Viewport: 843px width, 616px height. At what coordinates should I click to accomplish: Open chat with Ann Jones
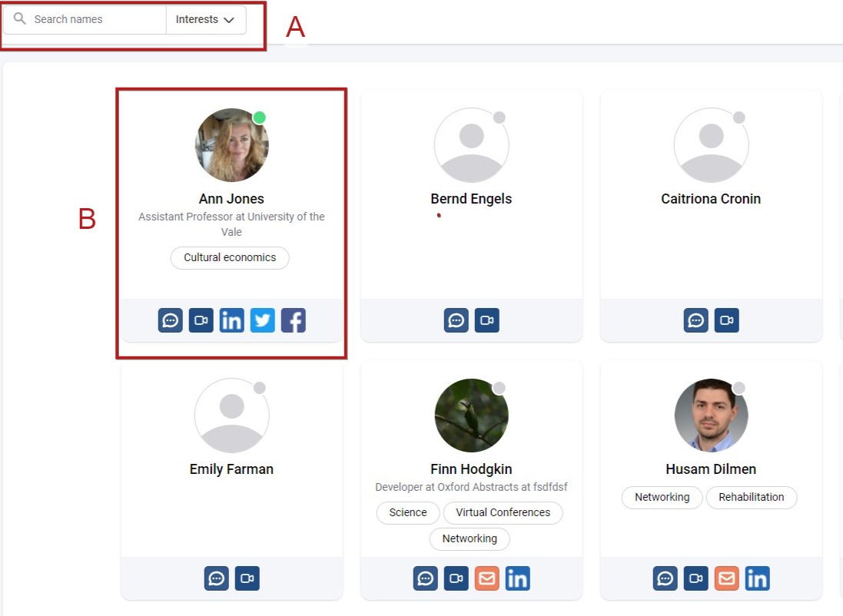click(171, 320)
